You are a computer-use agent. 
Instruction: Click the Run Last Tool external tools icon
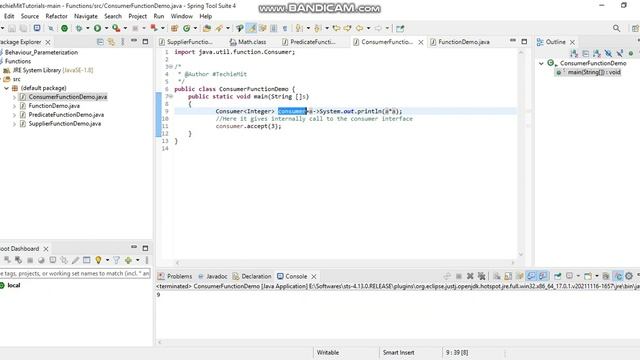tap(116, 28)
